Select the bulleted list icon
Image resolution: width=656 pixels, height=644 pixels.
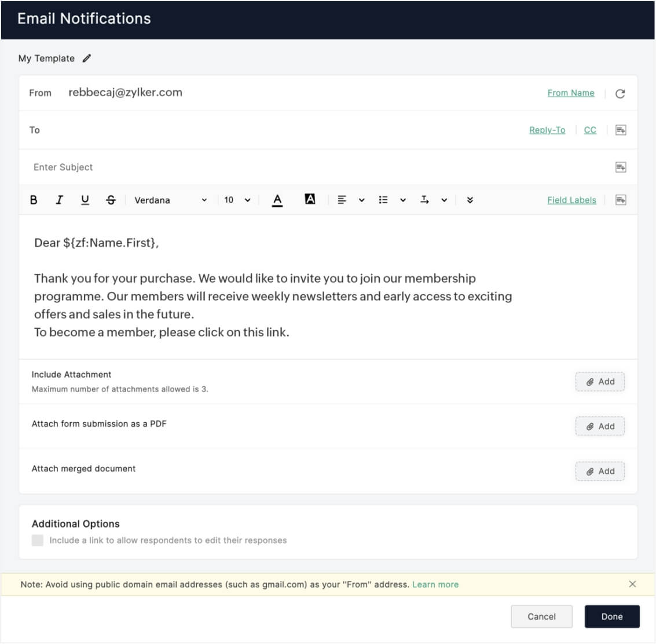pos(383,200)
